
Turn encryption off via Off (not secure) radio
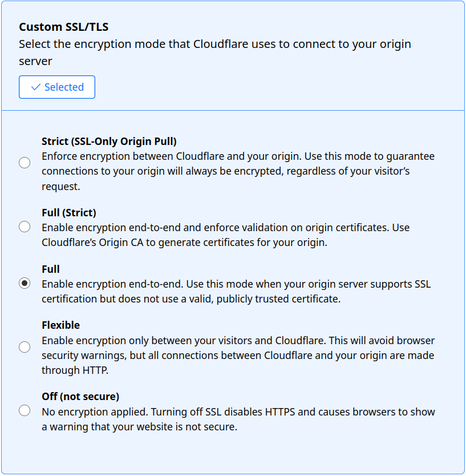(x=25, y=410)
